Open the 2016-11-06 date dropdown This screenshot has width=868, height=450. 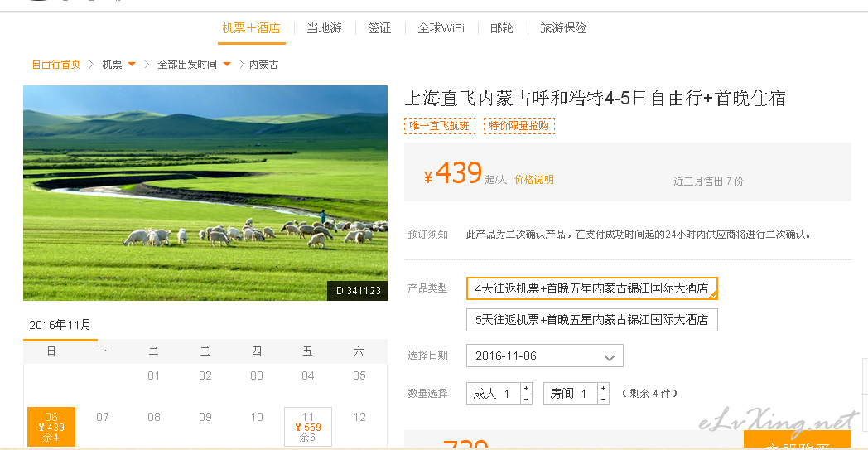545,356
